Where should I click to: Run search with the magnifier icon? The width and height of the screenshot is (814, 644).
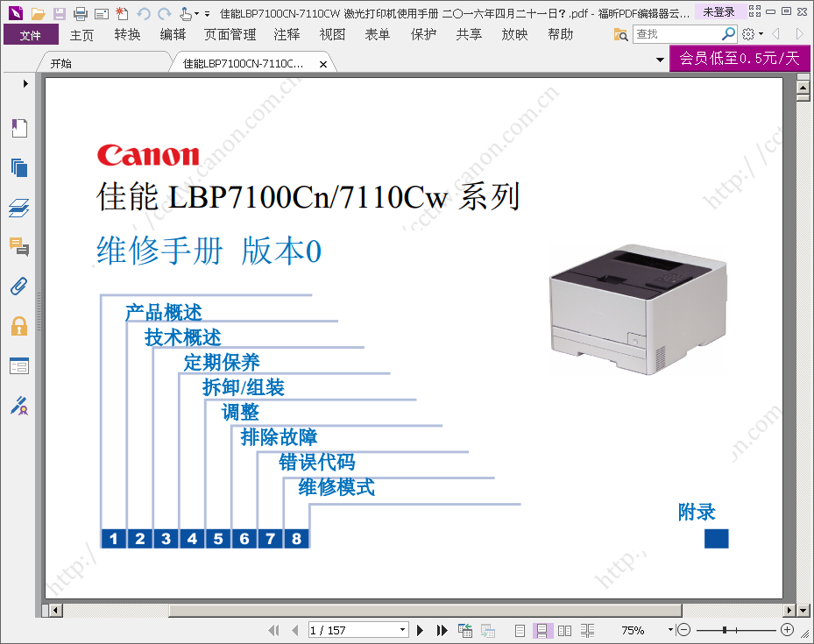coord(728,34)
